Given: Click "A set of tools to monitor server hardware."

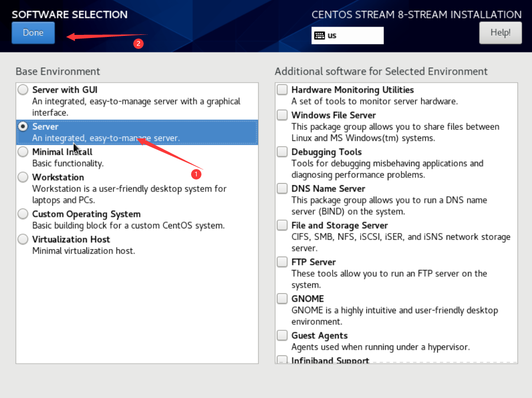Looking at the screenshot, I should [375, 101].
